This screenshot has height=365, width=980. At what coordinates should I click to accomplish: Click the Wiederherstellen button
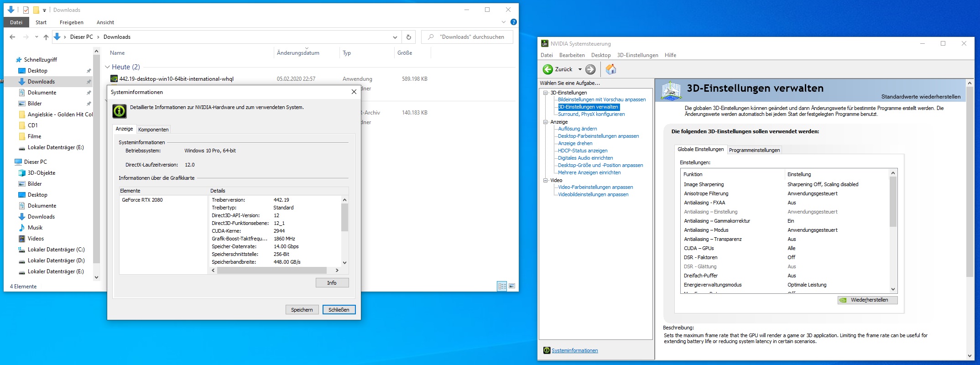coord(868,300)
